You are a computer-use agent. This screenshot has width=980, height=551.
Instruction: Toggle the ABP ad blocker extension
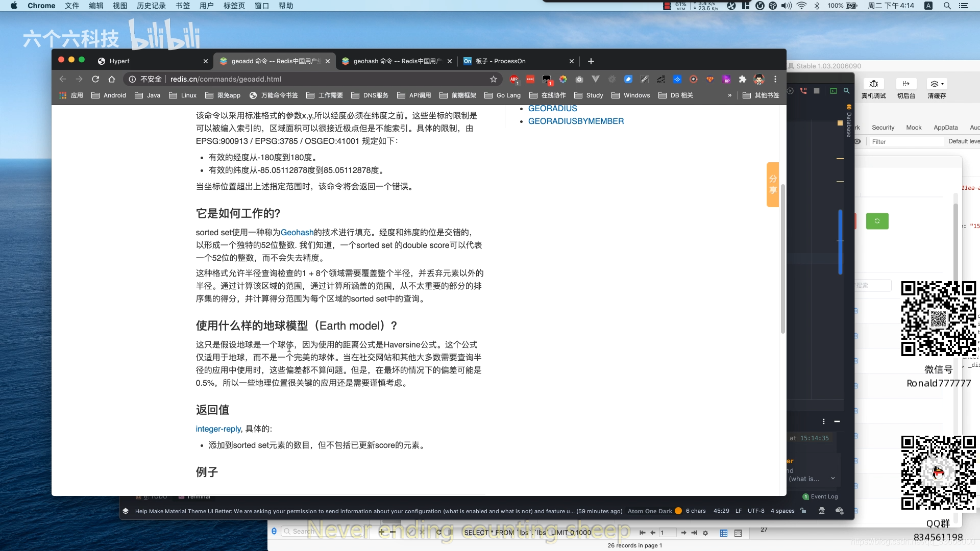tap(513, 78)
